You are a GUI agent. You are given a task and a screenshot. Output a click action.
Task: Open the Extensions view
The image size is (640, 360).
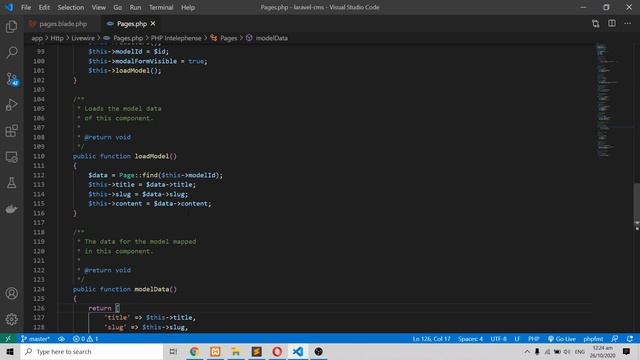pyautogui.click(x=11, y=131)
